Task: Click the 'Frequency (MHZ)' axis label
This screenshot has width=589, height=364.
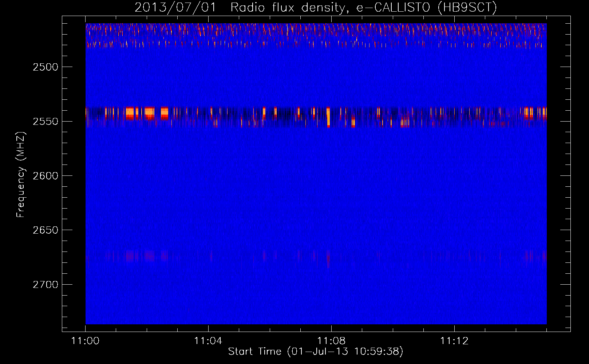Action: [21, 175]
